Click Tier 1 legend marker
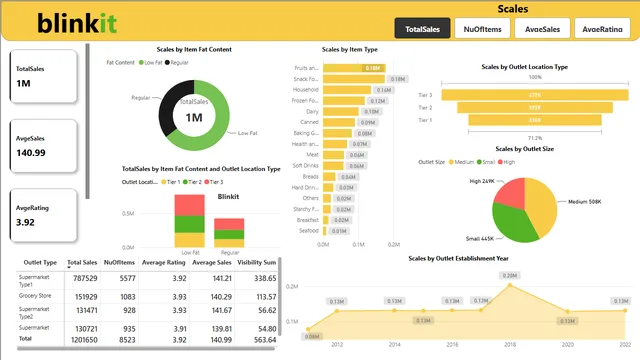 [x=164, y=182]
